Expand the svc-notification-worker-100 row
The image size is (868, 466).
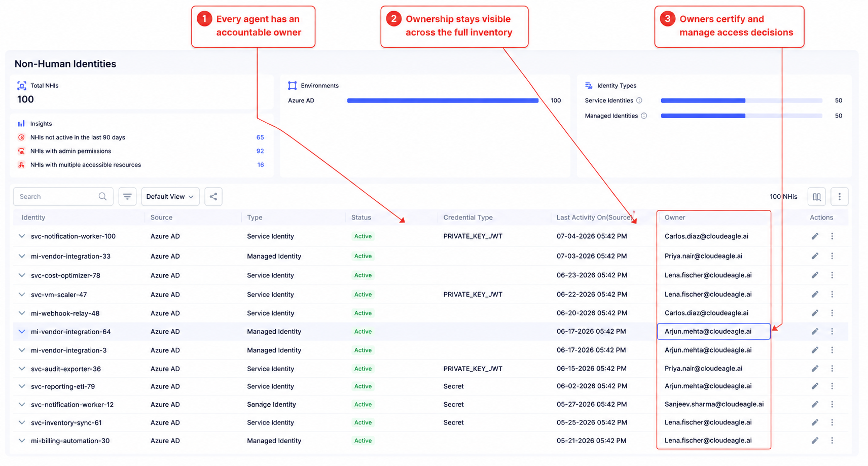22,236
